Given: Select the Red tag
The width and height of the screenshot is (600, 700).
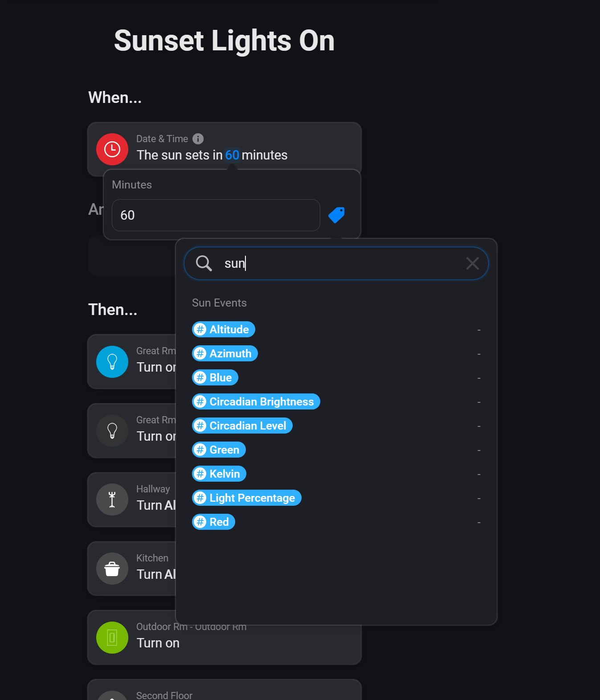Looking at the screenshot, I should pyautogui.click(x=214, y=522).
